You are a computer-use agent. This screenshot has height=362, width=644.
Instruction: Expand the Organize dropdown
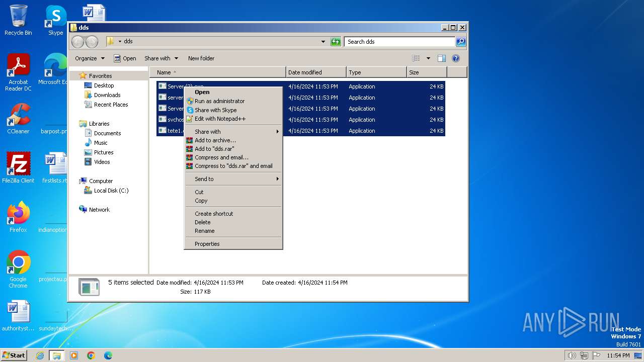coord(90,58)
